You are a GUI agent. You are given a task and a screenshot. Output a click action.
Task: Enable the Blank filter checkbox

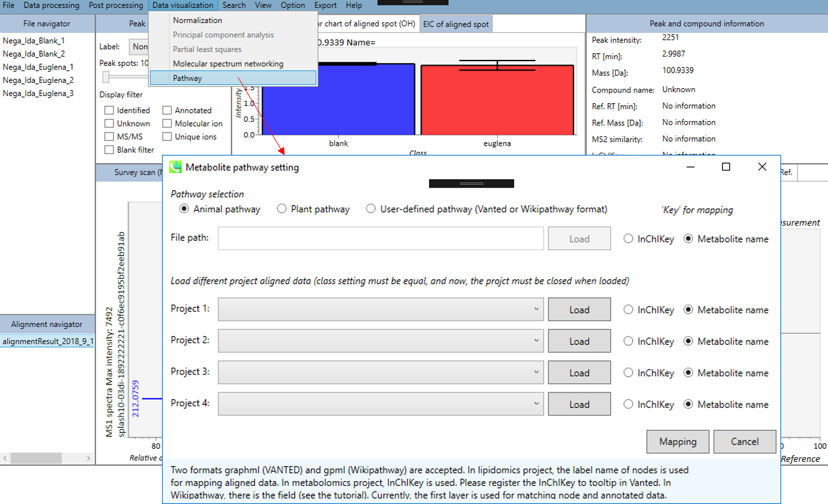pos(109,150)
